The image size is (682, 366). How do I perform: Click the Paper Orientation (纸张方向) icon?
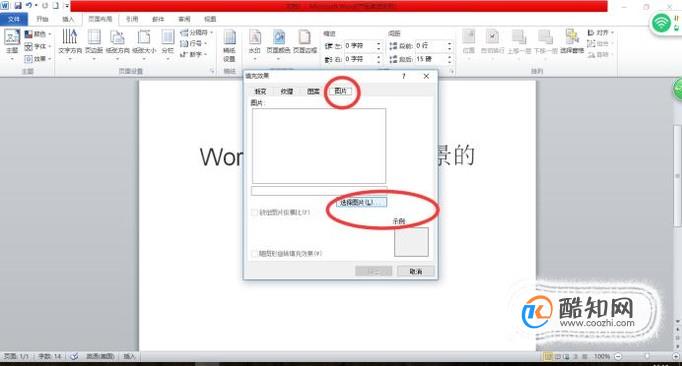117,42
